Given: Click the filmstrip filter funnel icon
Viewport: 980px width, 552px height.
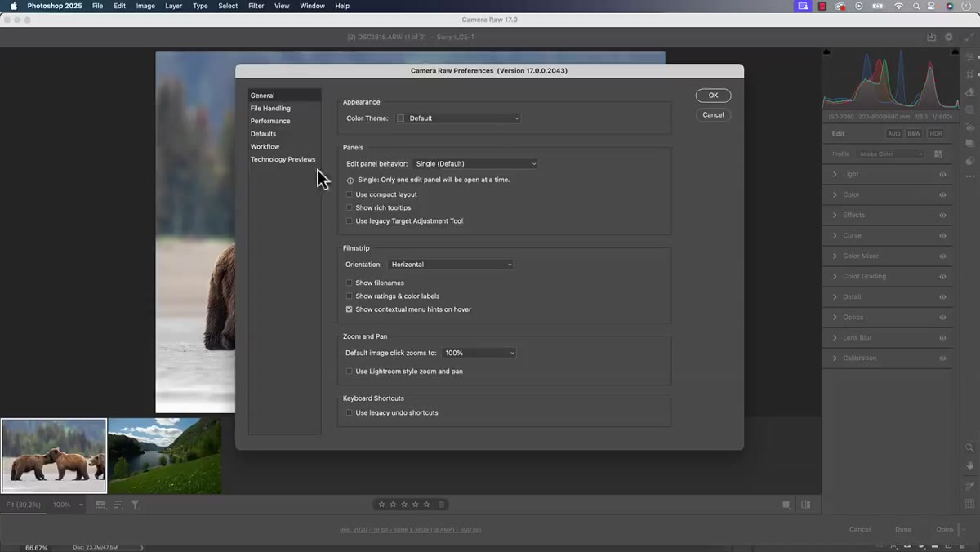Looking at the screenshot, I should tap(136, 505).
